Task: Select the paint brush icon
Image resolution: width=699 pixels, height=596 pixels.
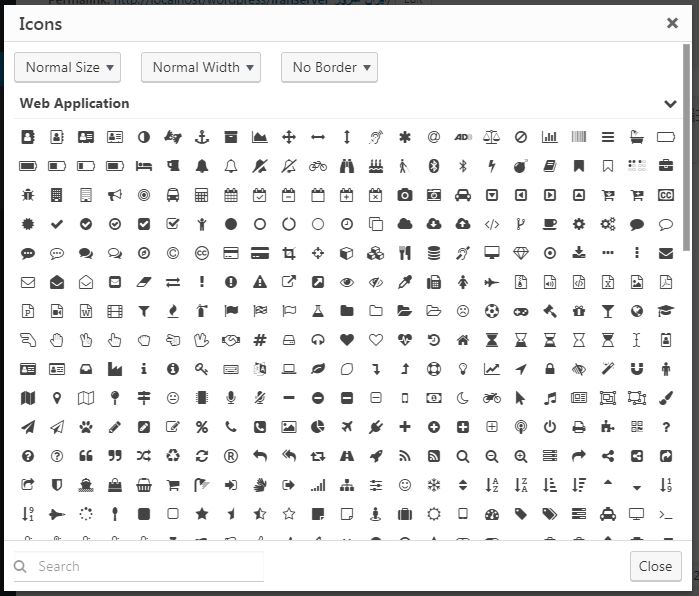Action: (666, 398)
